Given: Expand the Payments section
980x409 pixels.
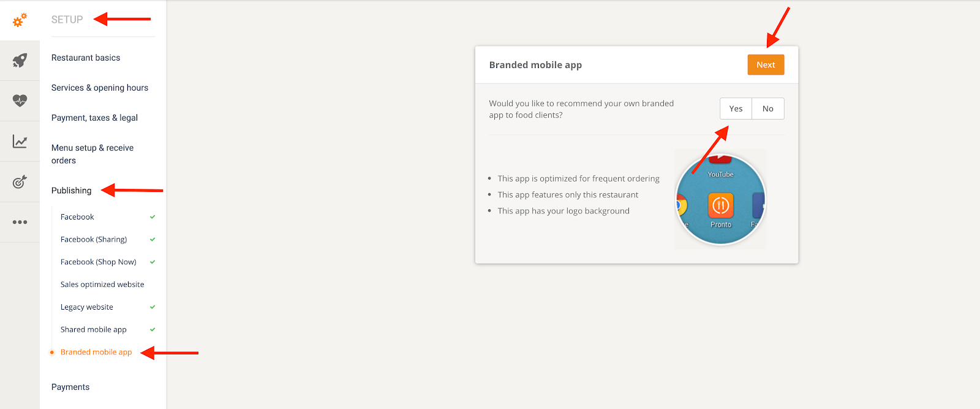Looking at the screenshot, I should [x=70, y=387].
